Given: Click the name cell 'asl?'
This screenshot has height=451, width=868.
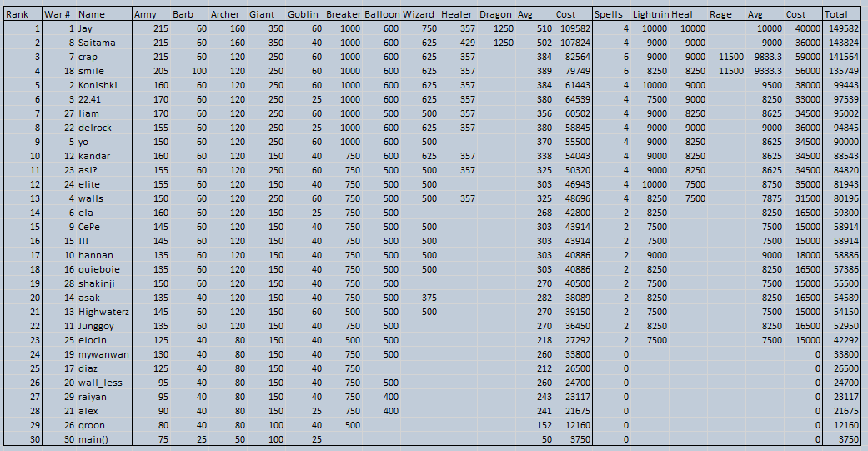Looking at the screenshot, I should (88, 170).
